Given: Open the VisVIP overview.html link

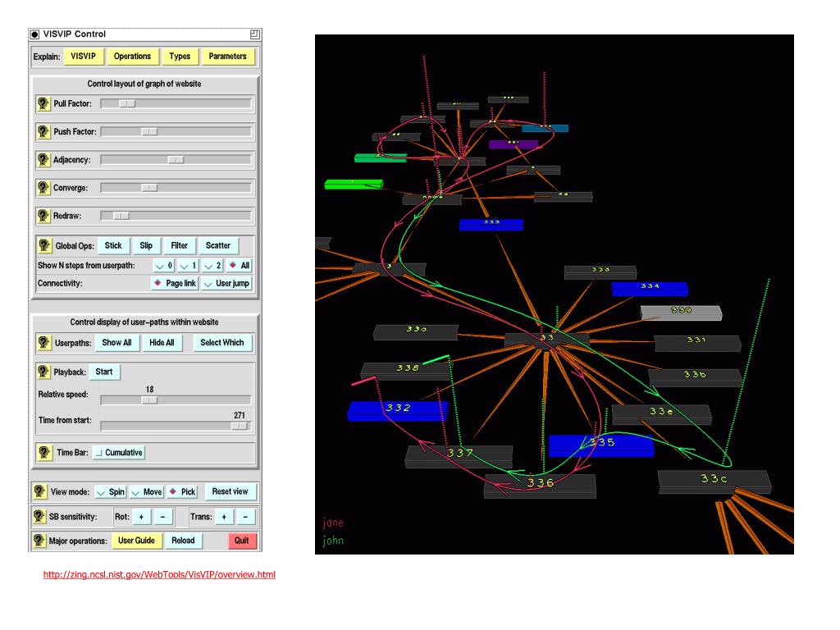Looking at the screenshot, I should click(x=159, y=575).
